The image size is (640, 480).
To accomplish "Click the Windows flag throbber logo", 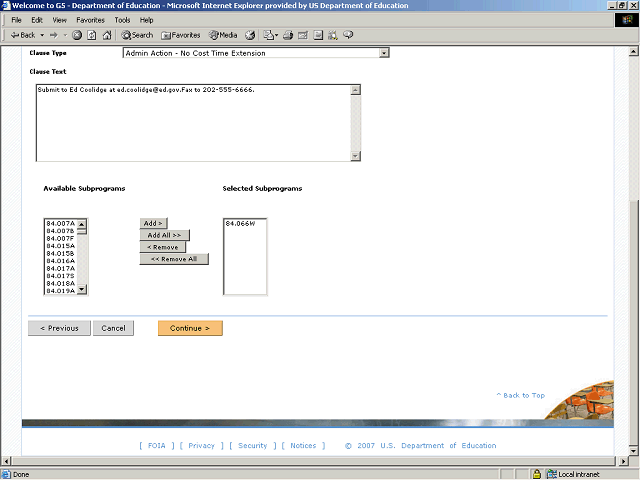I will coord(627,20).
